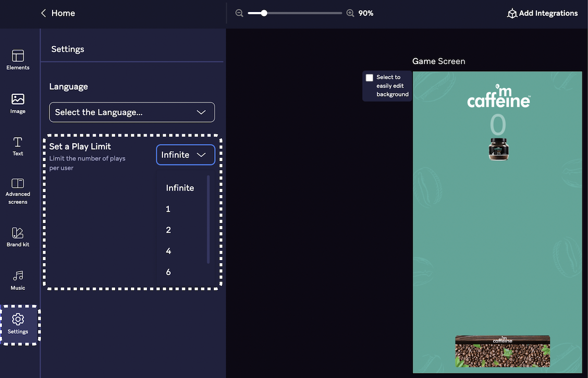
Task: Select the Text tool in sidebar
Action: click(x=18, y=142)
